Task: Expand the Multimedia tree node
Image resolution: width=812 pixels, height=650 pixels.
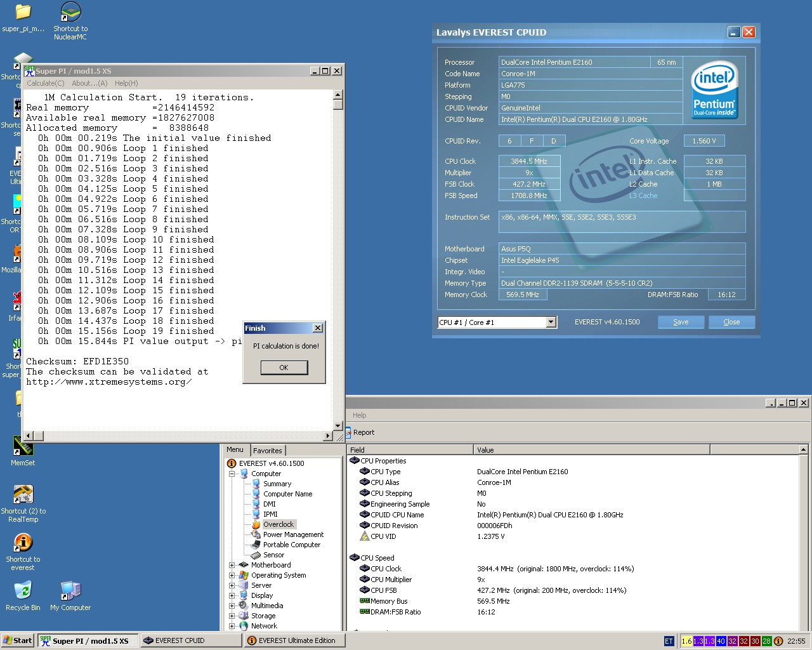Action: pyautogui.click(x=232, y=606)
